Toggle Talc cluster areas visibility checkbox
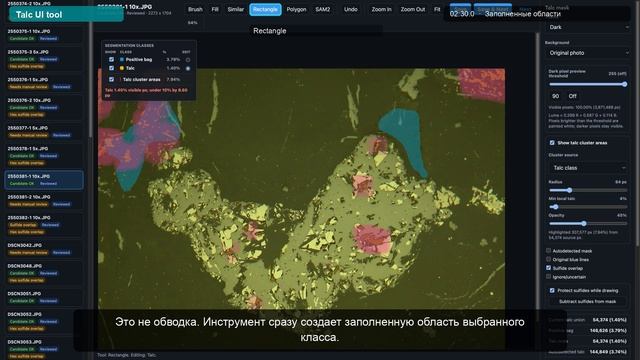640x360 pixels. [111, 80]
